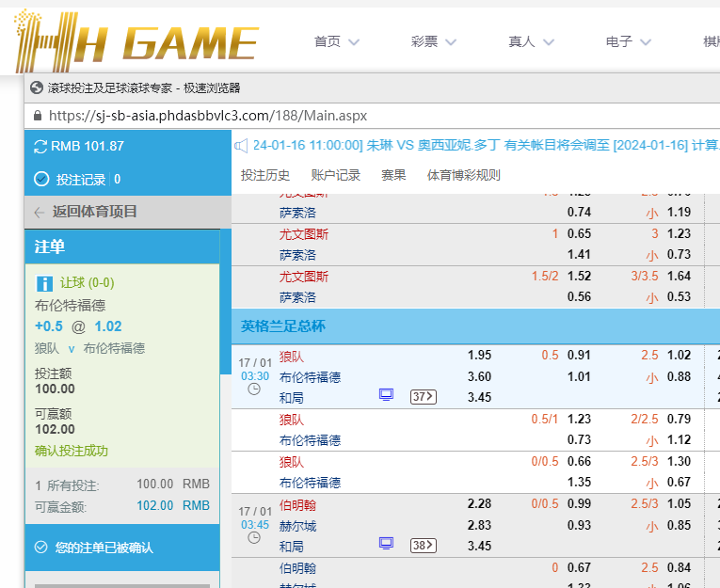The width and height of the screenshot is (720, 588).
Task: Select the 注单 panel header
Action: pos(122,246)
